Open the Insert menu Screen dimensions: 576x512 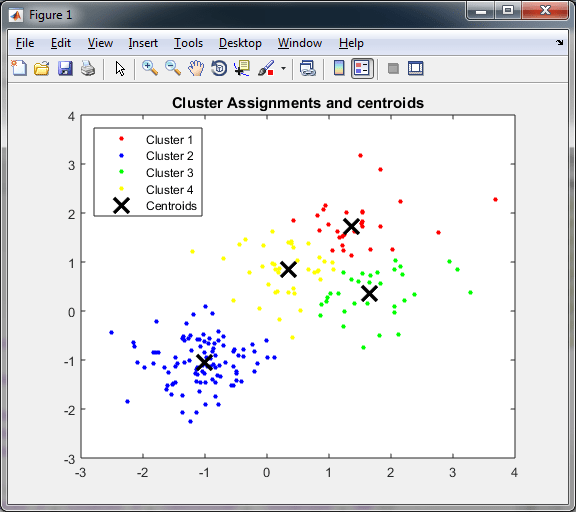click(x=143, y=43)
